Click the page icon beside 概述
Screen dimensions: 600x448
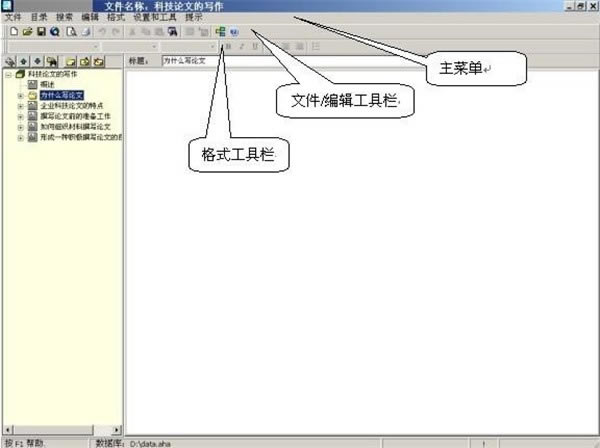pos(33,85)
